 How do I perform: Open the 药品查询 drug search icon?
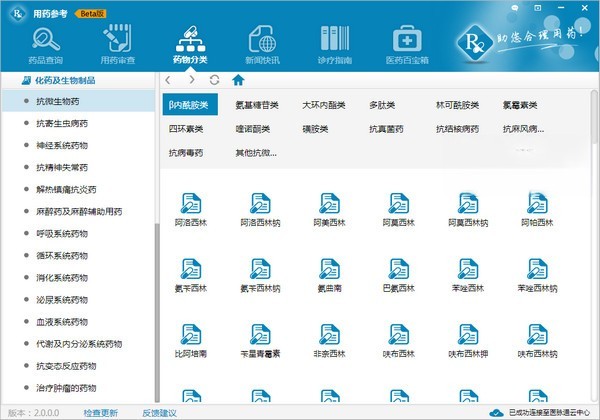coord(46,45)
